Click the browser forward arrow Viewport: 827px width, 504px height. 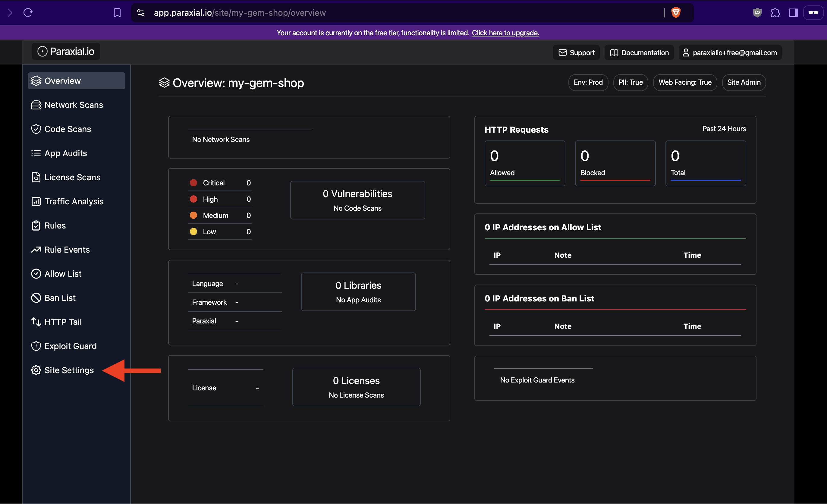click(10, 13)
